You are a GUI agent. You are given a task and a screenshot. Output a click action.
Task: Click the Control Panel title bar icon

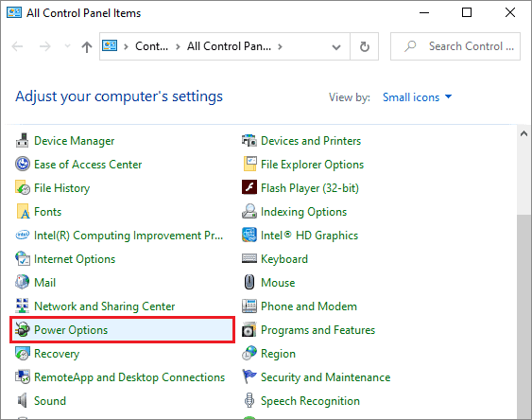(x=14, y=12)
